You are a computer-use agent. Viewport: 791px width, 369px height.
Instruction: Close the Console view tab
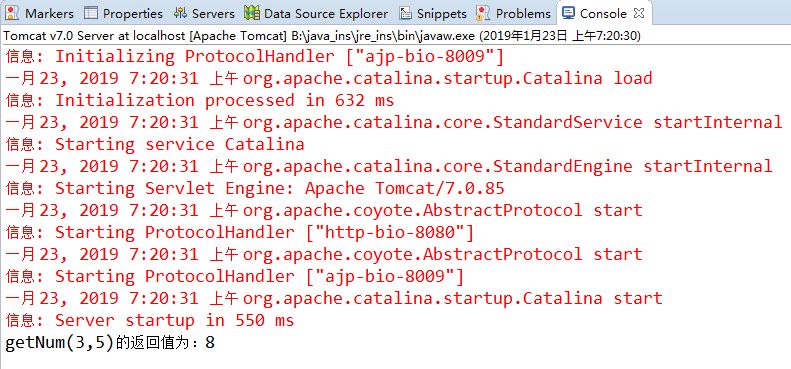pyautogui.click(x=639, y=13)
